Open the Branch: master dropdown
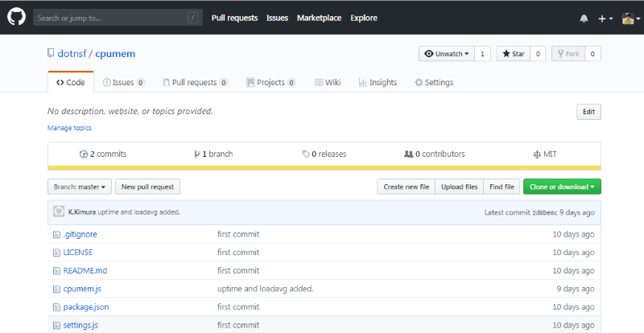 (x=79, y=187)
